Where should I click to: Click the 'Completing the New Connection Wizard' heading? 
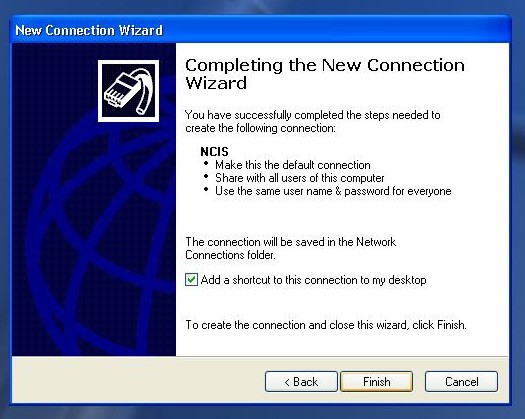(x=325, y=74)
